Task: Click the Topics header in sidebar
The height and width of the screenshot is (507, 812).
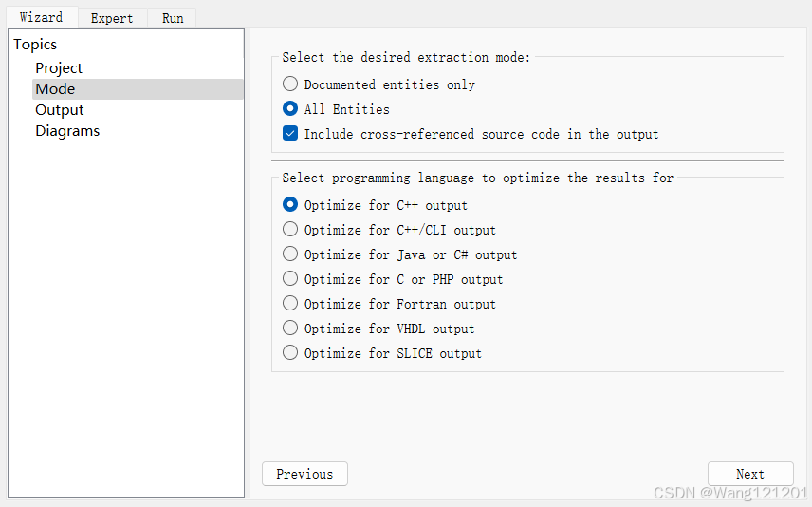Action: click(35, 45)
